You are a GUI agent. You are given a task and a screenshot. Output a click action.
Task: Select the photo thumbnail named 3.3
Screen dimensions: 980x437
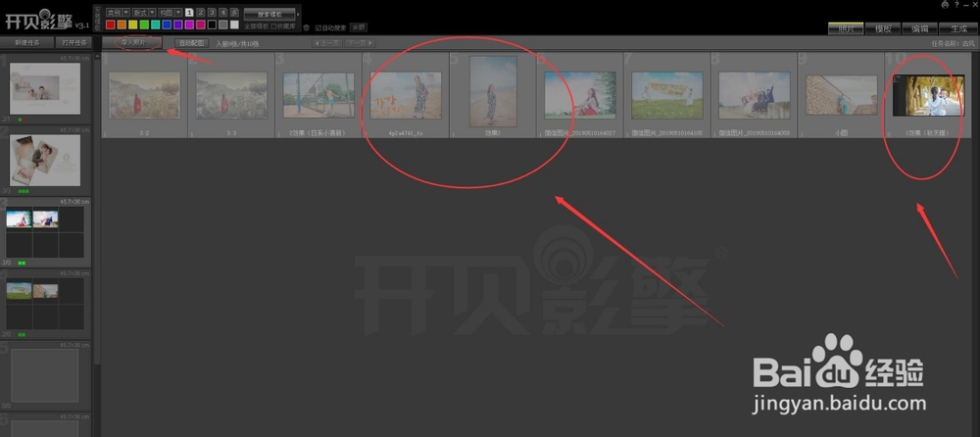232,95
